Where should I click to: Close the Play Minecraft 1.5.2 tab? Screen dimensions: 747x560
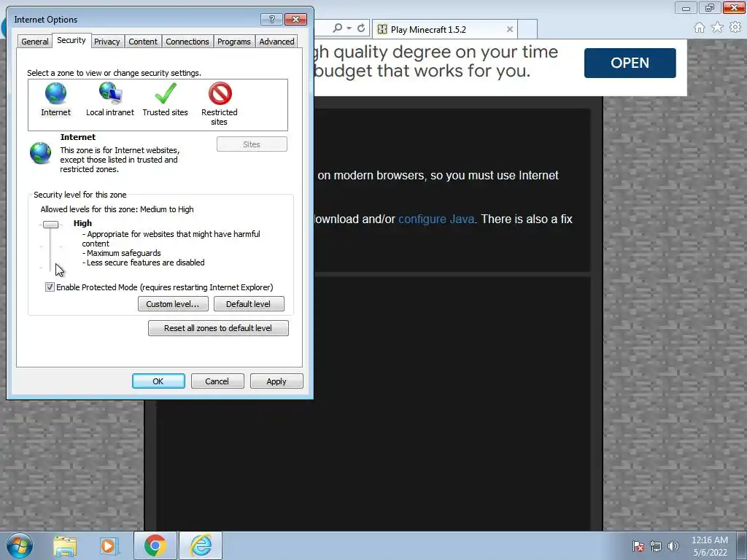pyautogui.click(x=510, y=29)
